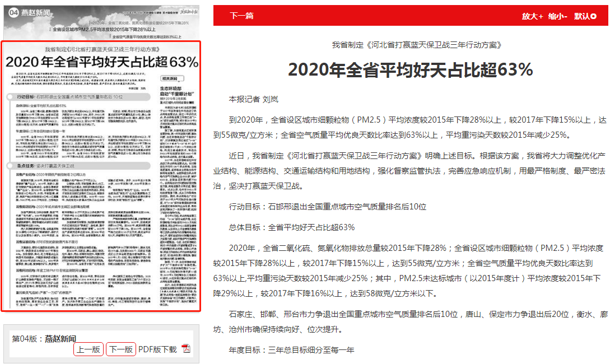Click the 第04版：燕赵新闻 page label
Screen dimensions: 610x364
tap(44, 339)
